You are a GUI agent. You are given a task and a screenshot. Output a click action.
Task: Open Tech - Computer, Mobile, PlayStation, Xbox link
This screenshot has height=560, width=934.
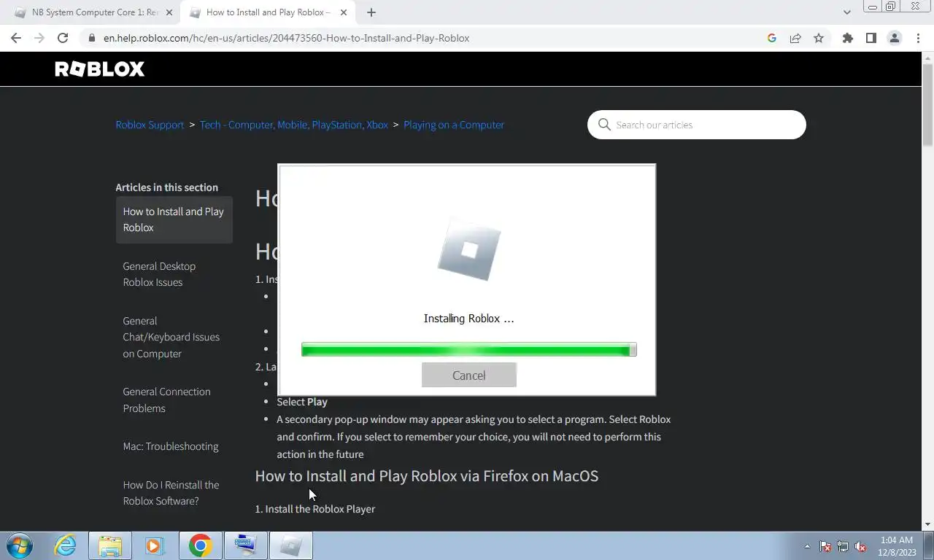tap(294, 125)
